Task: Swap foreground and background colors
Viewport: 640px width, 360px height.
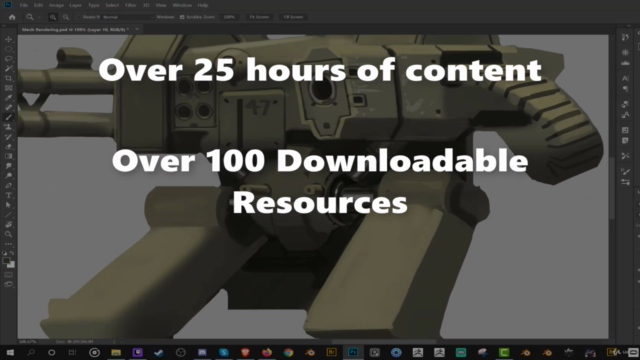Action: 12,253
